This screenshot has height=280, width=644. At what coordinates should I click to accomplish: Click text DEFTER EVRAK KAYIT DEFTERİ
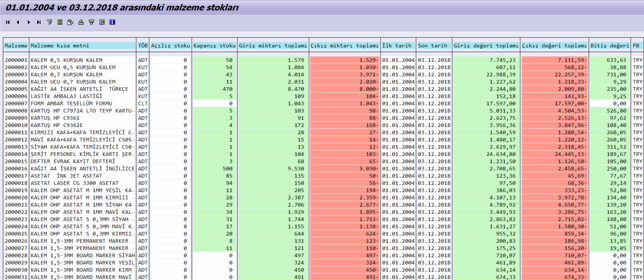coord(73,161)
